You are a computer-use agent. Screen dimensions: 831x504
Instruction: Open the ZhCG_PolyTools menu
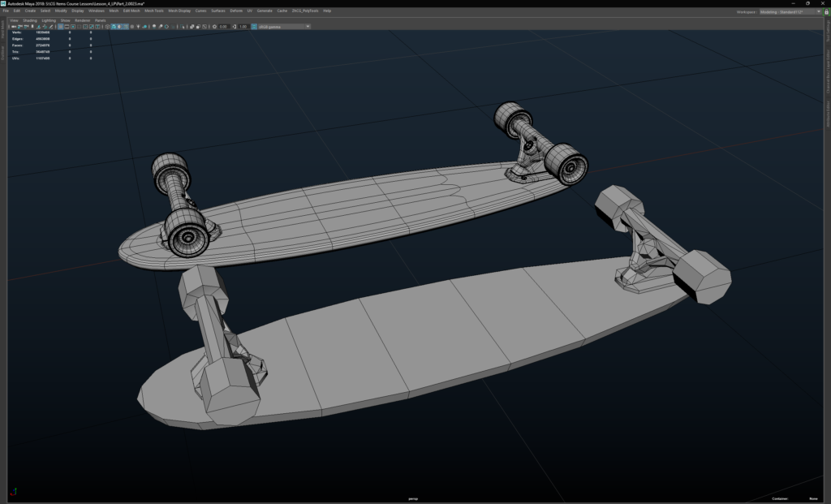(305, 11)
